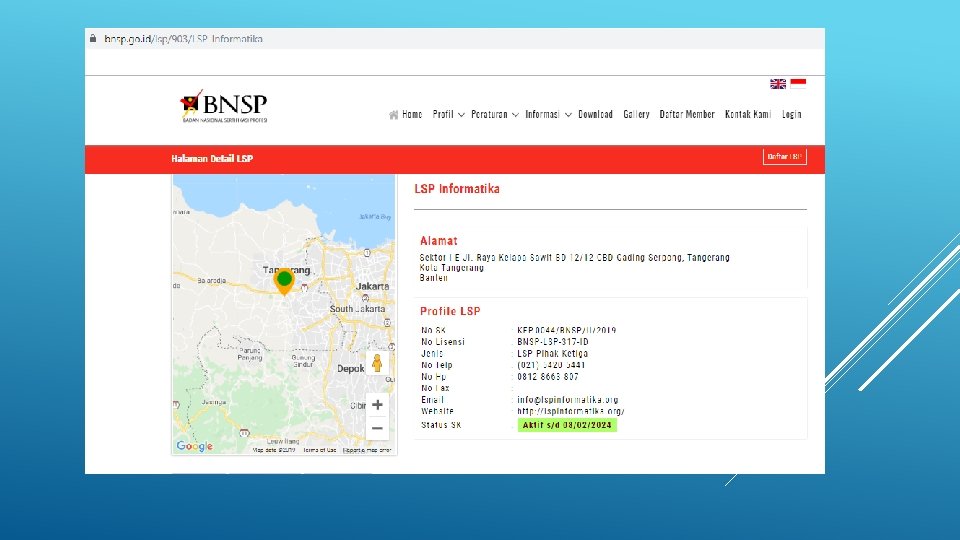Click the Report a map error link

[x=367, y=450]
